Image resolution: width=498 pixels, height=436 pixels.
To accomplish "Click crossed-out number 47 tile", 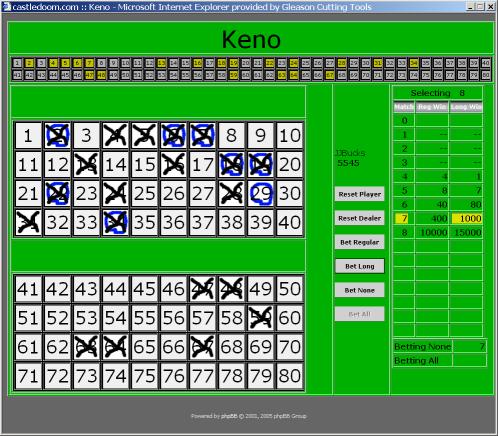I will 202,289.
